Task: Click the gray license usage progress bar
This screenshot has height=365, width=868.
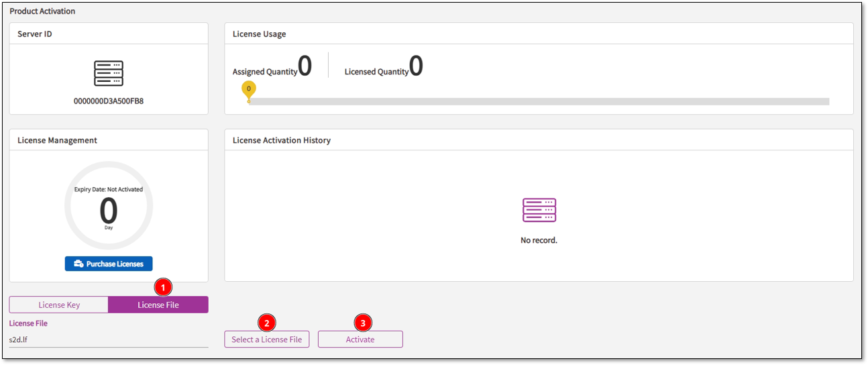Action: point(539,101)
